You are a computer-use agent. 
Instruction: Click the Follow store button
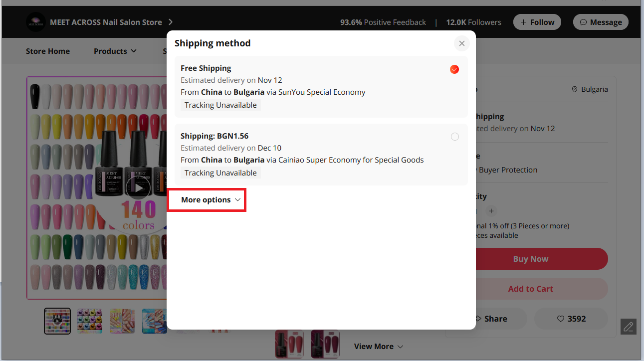tap(537, 22)
